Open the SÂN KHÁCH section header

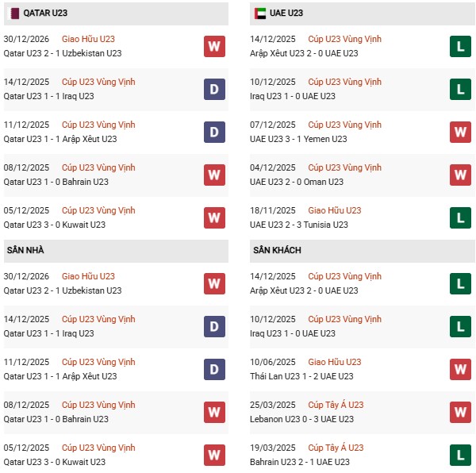tap(277, 250)
